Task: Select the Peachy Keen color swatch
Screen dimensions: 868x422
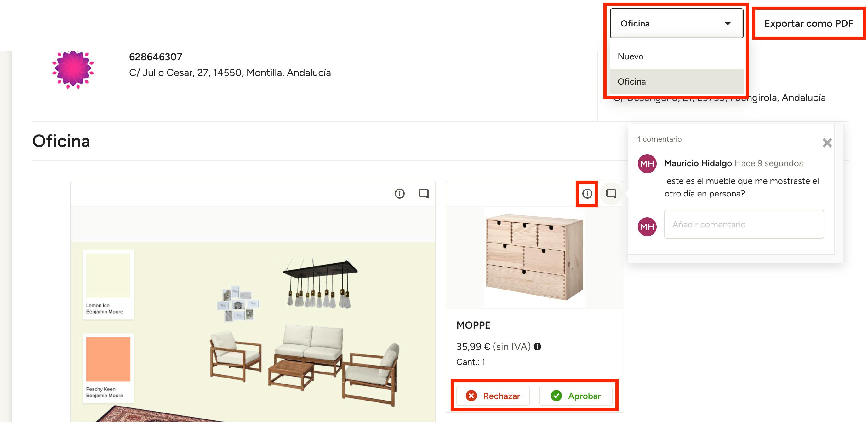Action: pyautogui.click(x=108, y=359)
